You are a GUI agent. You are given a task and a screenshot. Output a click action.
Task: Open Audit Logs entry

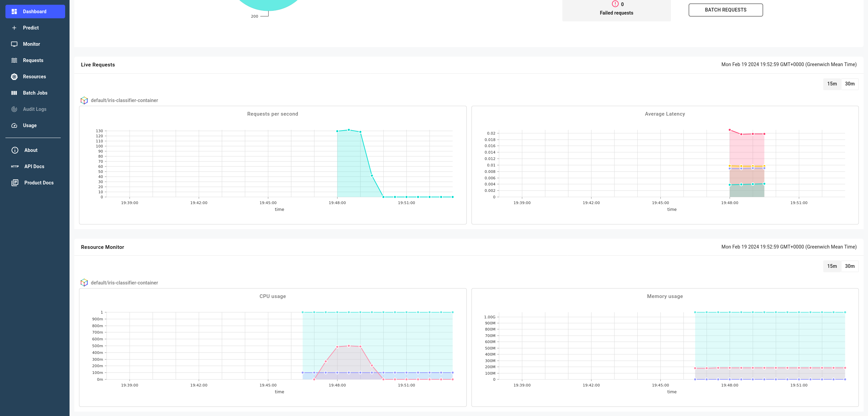(35, 109)
